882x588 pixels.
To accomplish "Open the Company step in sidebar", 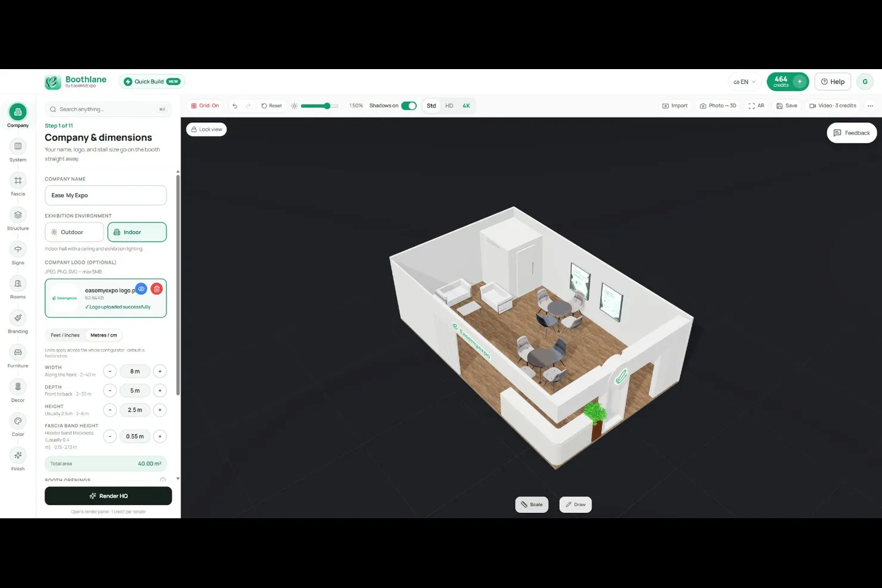I will click(x=18, y=112).
